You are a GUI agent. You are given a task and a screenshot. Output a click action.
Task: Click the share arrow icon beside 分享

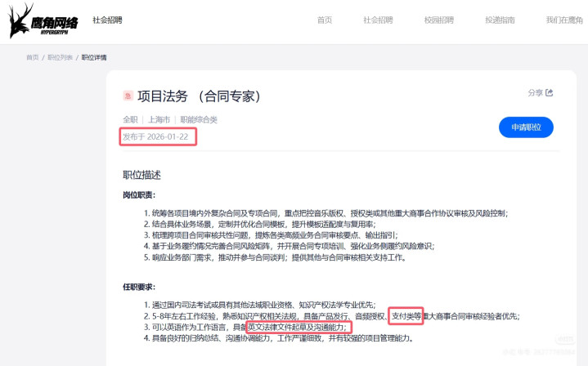[x=550, y=92]
